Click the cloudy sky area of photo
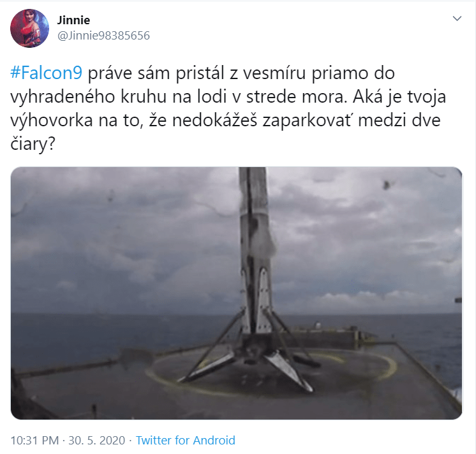 (x=121, y=237)
